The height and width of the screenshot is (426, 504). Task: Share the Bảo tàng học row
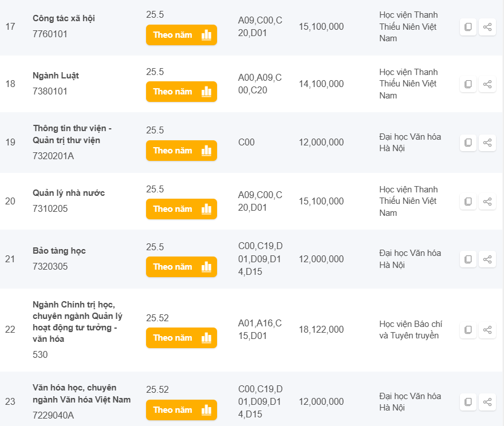click(x=487, y=259)
